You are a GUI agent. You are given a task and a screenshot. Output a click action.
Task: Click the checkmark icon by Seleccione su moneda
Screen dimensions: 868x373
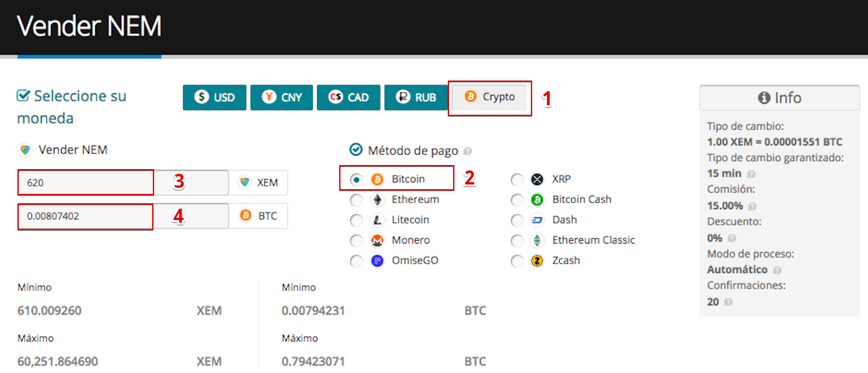[23, 96]
